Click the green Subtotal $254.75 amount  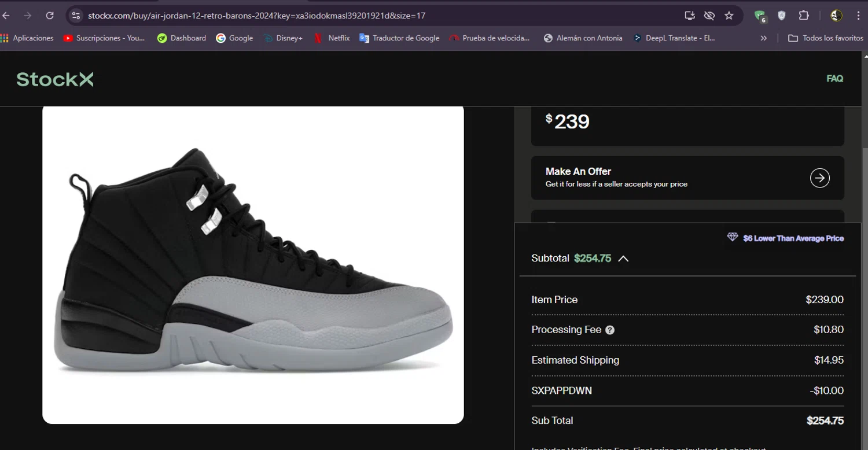[x=593, y=258]
